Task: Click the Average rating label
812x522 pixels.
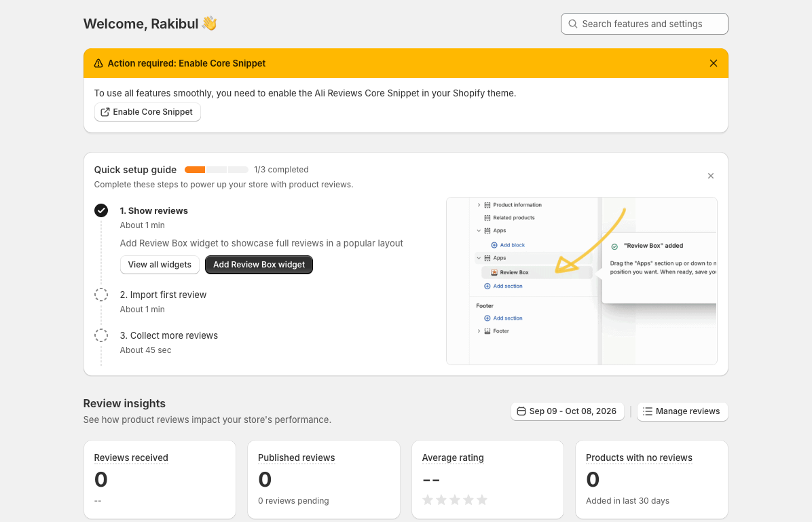Action: [x=453, y=458]
